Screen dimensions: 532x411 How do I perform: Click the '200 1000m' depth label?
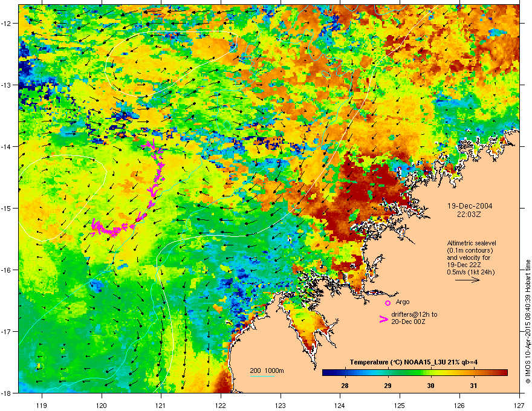(x=267, y=371)
